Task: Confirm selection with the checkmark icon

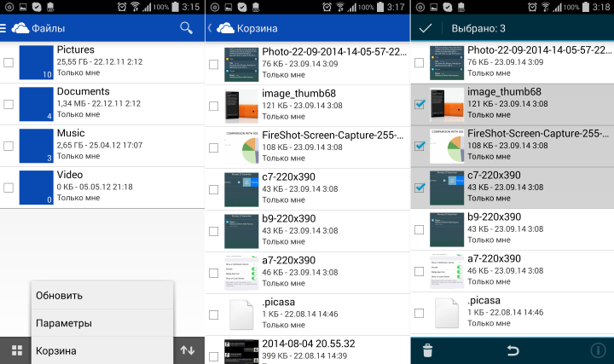Action: tap(426, 28)
